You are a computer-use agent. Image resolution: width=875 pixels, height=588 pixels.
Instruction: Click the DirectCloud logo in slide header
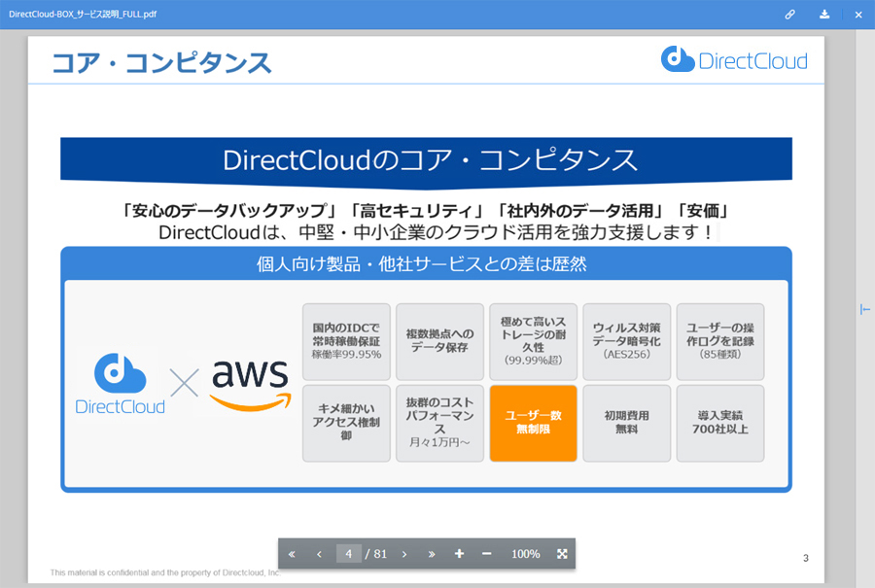(x=734, y=60)
